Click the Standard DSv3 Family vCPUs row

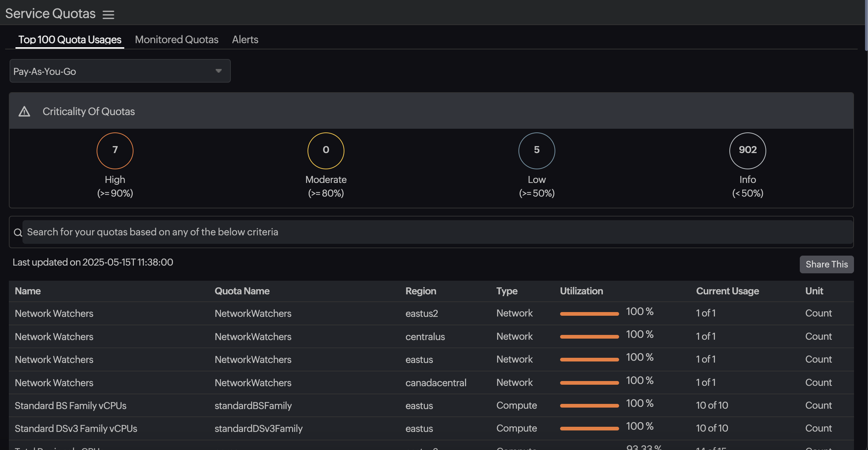76,428
